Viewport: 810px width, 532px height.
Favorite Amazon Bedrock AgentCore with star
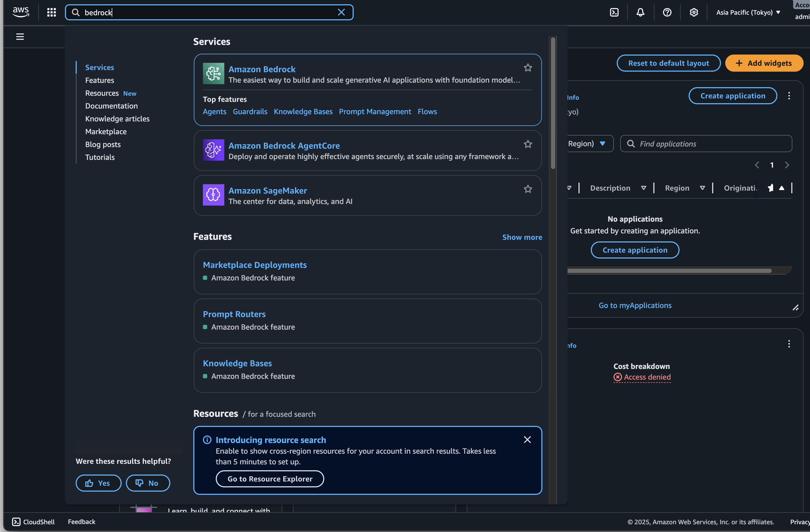pos(527,144)
